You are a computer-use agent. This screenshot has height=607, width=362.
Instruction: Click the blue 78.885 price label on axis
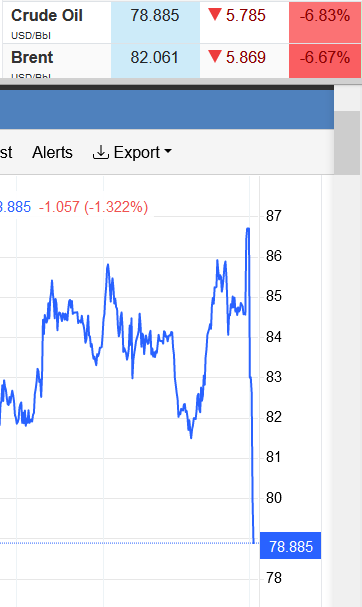tap(290, 546)
